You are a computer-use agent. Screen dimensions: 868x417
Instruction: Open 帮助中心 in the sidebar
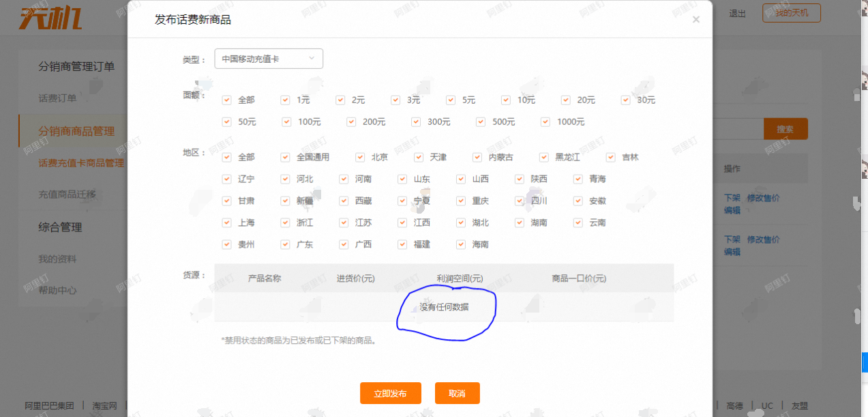(57, 290)
